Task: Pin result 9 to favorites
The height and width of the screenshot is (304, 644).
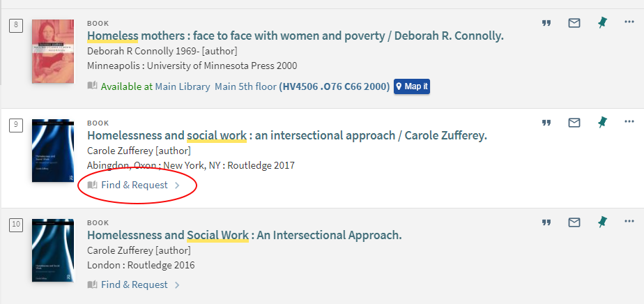Action: [x=602, y=123]
